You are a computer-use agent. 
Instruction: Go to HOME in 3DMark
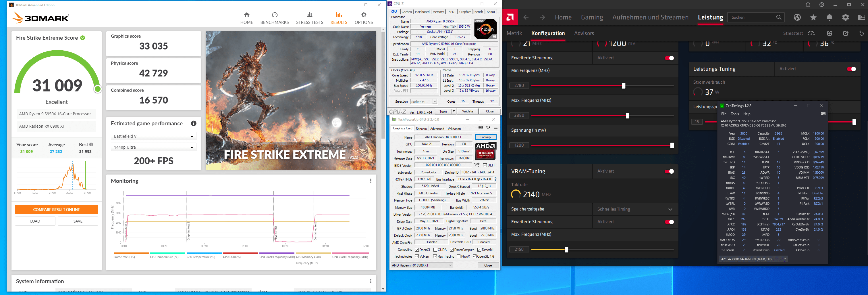246,18
